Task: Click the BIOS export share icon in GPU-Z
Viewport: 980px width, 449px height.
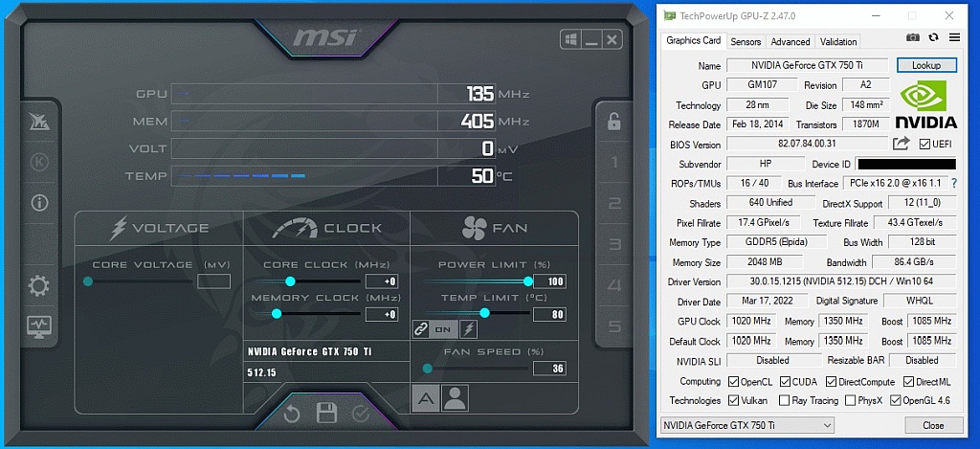Action: click(x=901, y=144)
